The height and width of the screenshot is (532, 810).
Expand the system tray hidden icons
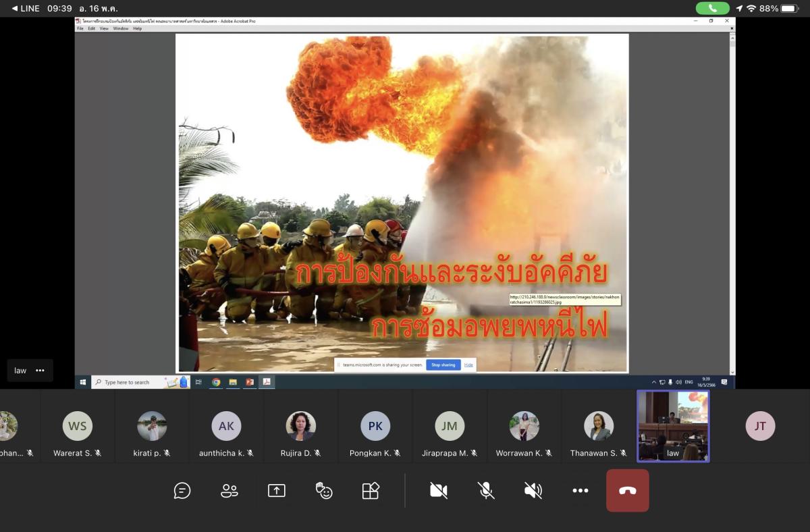point(653,382)
